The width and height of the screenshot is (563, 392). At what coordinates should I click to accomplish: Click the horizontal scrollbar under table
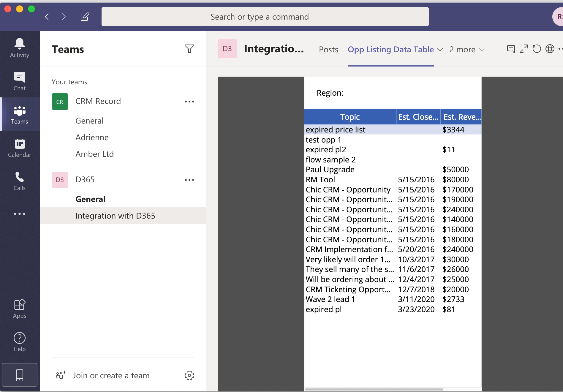pyautogui.click(x=374, y=389)
